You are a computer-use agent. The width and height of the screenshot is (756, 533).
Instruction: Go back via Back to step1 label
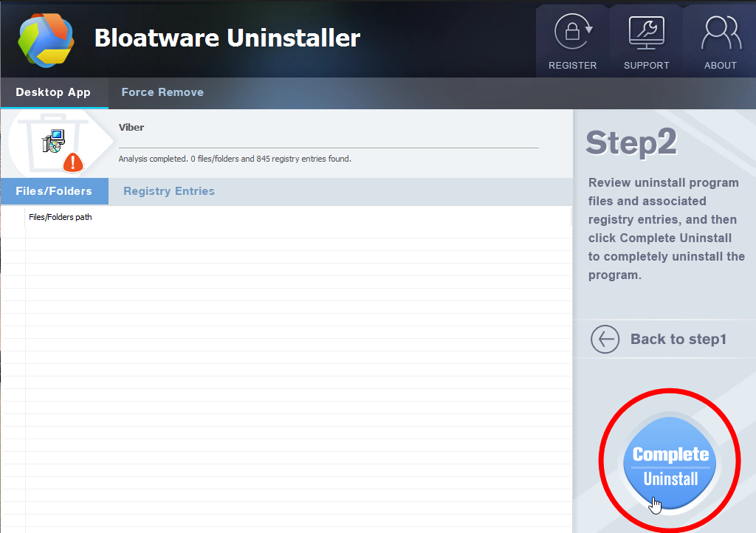click(678, 340)
